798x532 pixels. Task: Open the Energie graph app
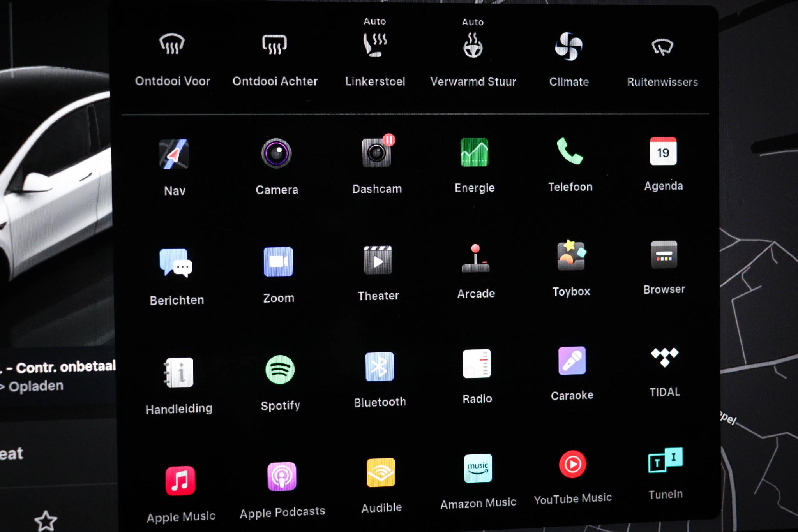point(474,152)
